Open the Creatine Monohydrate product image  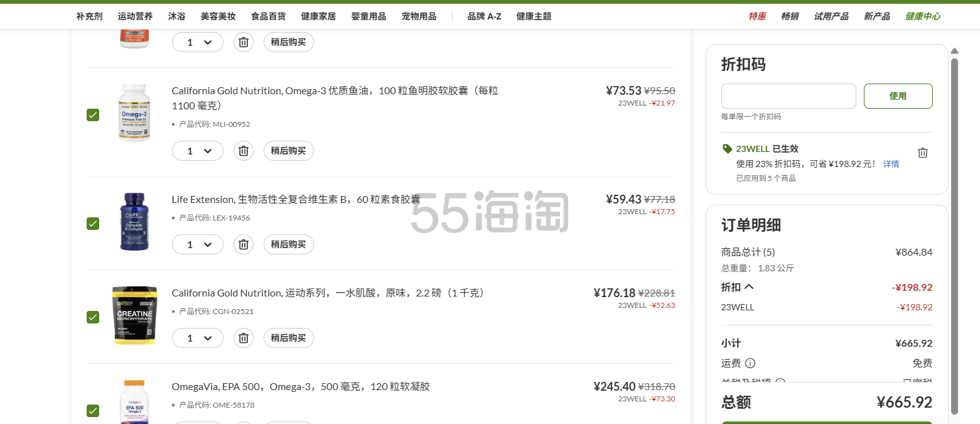coord(134,315)
